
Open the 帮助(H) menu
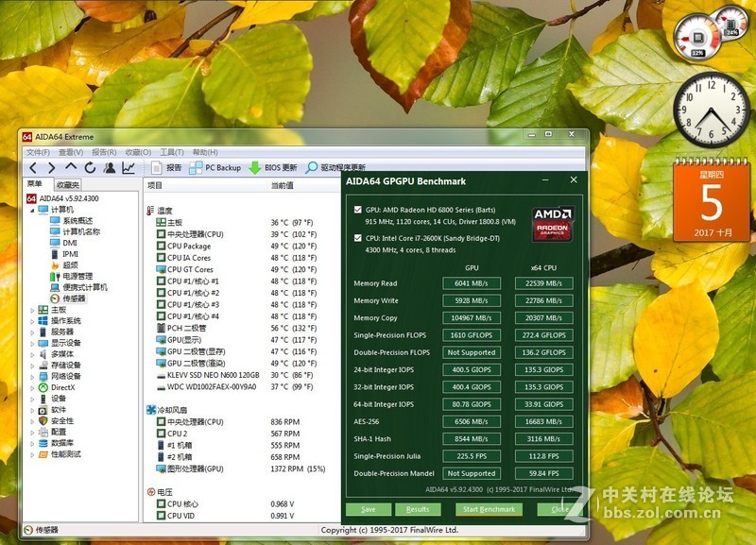[205, 152]
